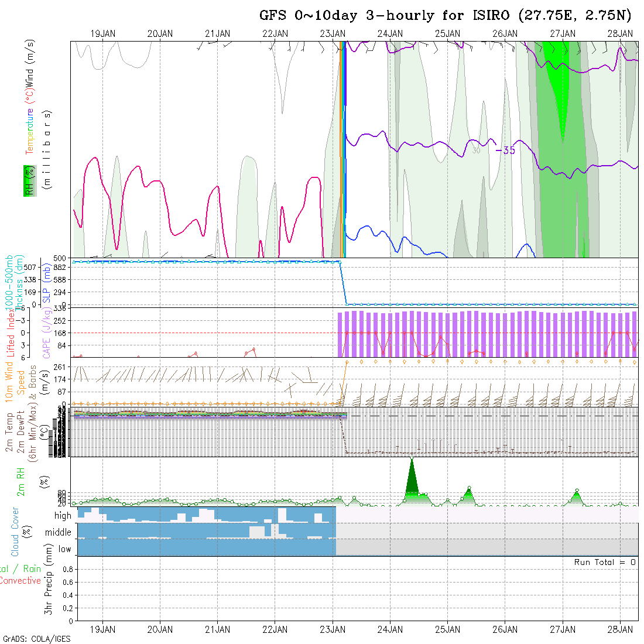The image size is (644, 644).
Task: Click the 'low' cloud cover row label
Action: 64,549
